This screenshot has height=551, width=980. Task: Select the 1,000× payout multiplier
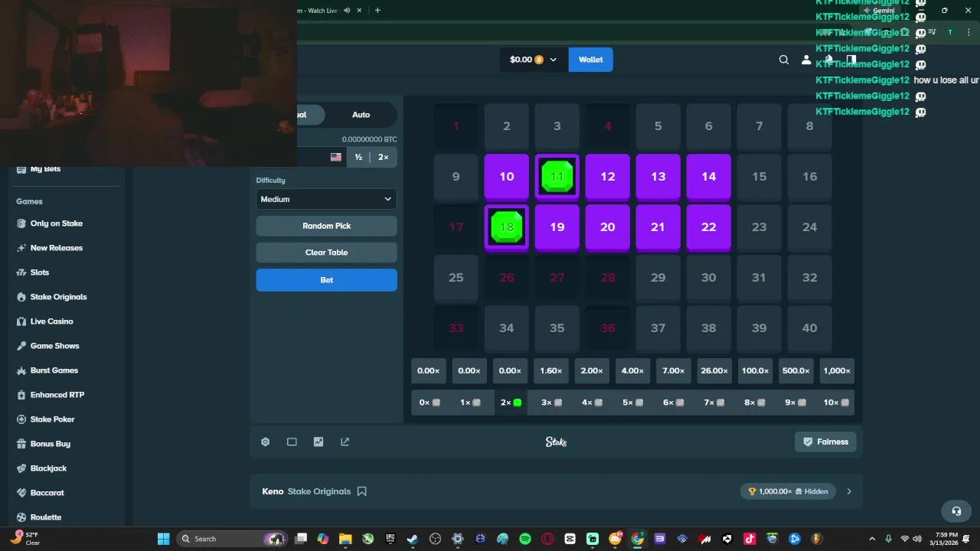click(x=837, y=370)
